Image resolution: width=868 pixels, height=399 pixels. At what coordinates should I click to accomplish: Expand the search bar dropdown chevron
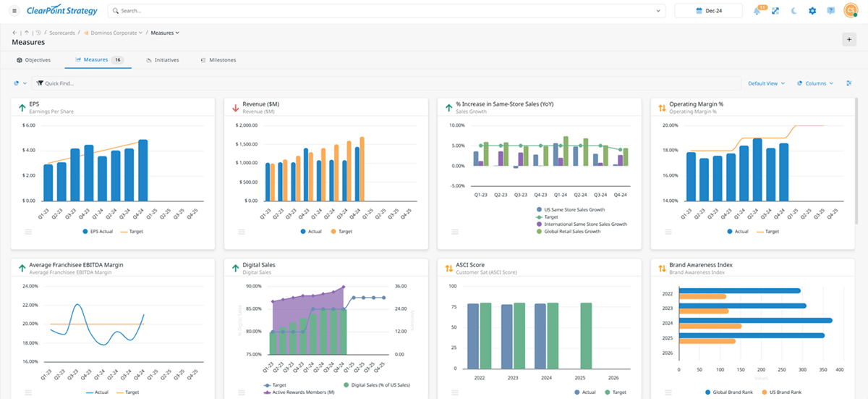click(x=658, y=11)
